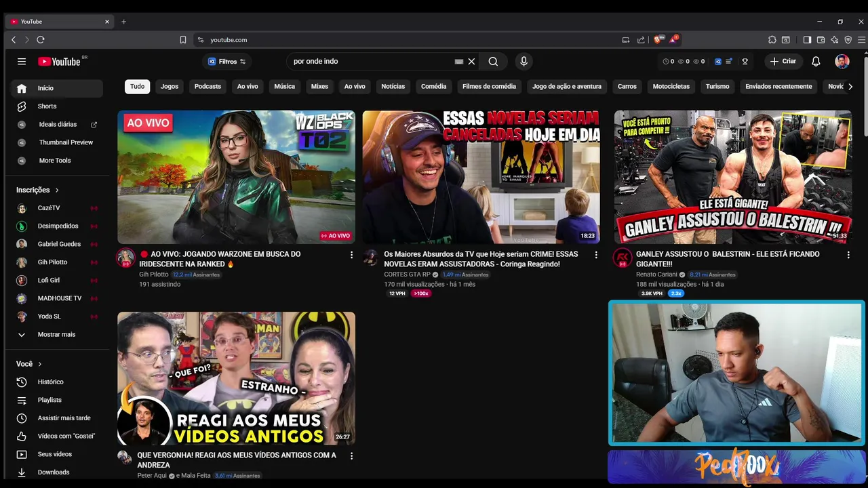
Task: Select the Música filter chip
Action: [284, 87]
